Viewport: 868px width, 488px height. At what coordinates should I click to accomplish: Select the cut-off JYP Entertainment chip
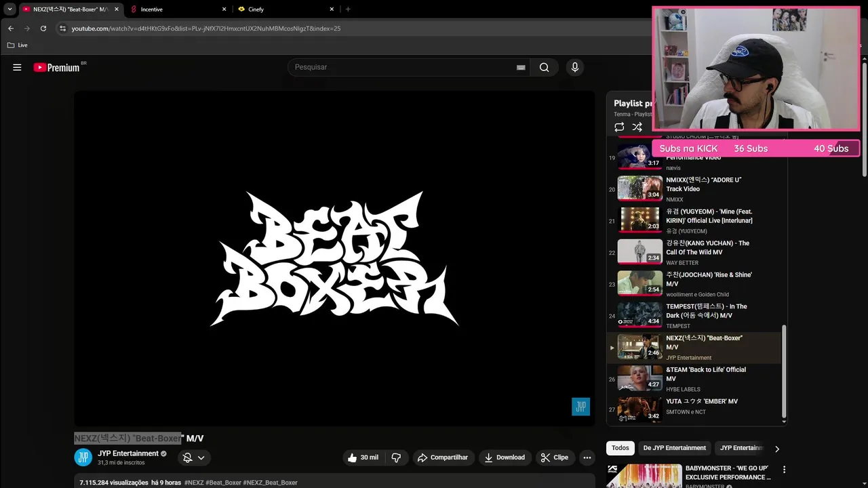pos(739,448)
